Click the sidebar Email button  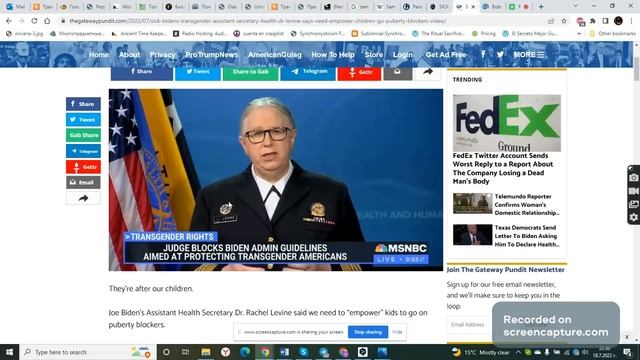pos(83,182)
